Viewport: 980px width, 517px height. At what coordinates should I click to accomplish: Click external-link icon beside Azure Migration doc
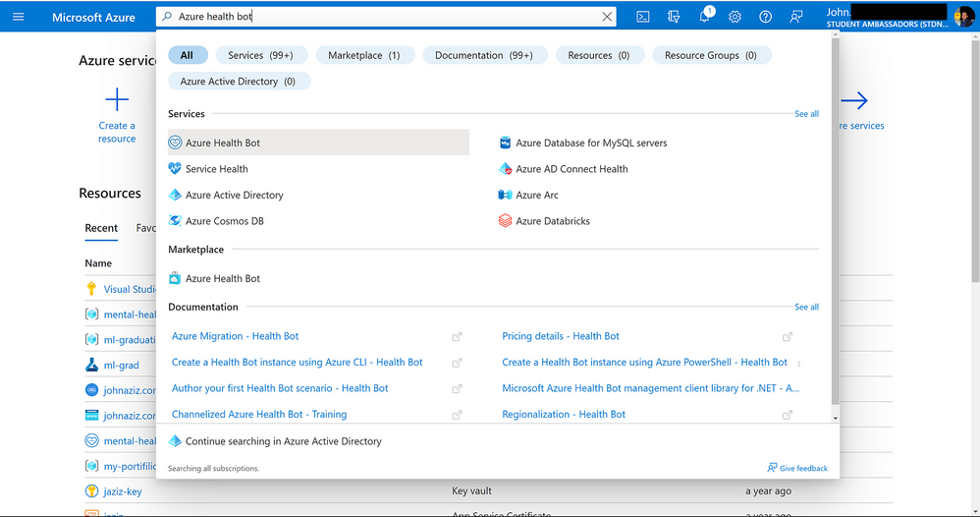(x=457, y=337)
